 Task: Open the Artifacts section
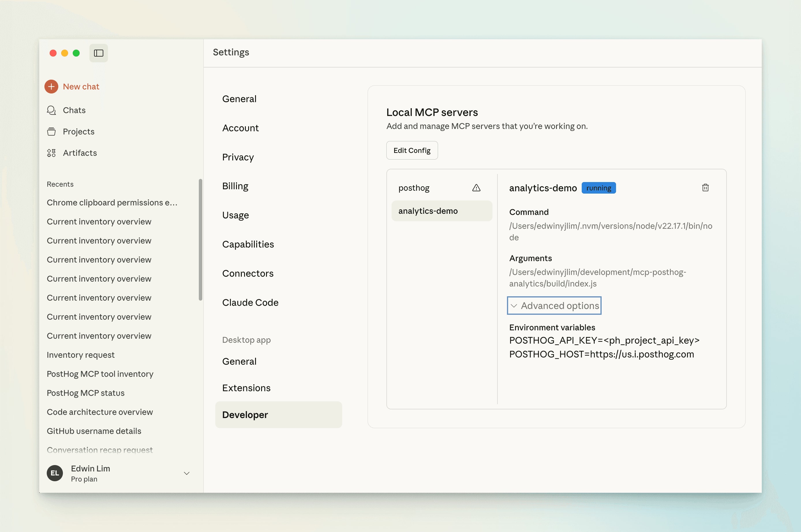[79, 153]
